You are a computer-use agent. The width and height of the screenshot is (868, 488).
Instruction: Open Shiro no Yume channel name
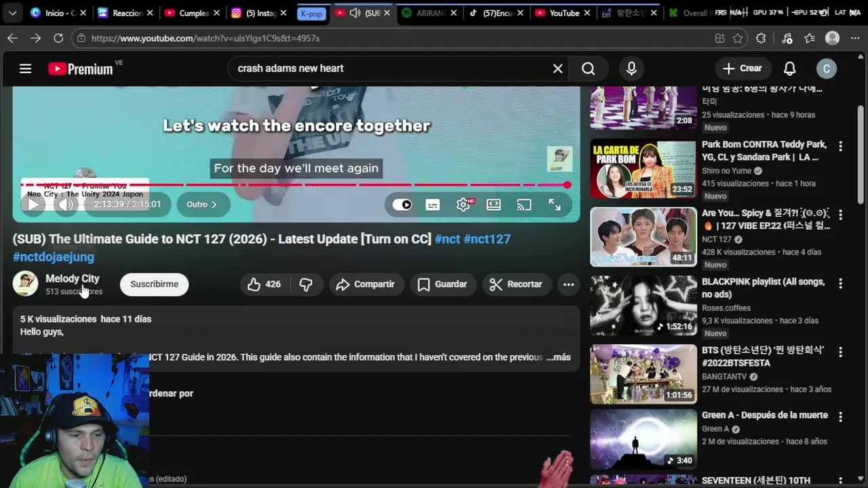726,171
